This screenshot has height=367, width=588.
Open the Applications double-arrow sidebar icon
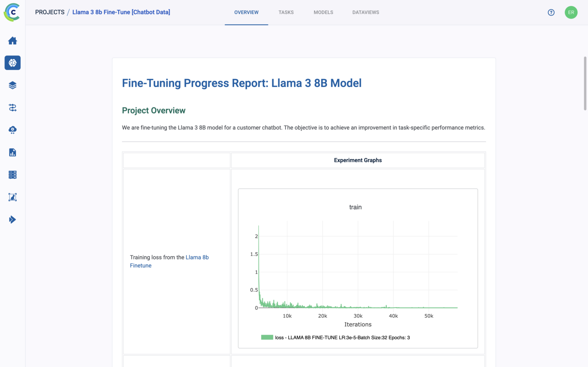click(13, 219)
